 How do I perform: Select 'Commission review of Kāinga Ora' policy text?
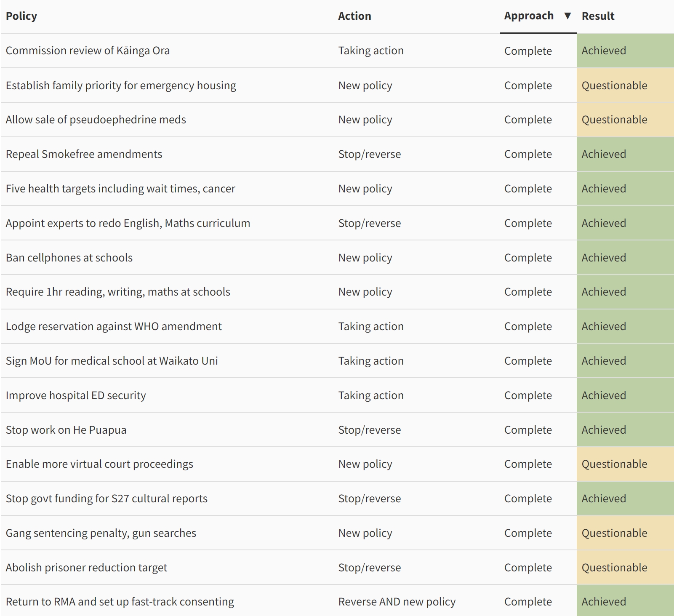[x=88, y=51]
